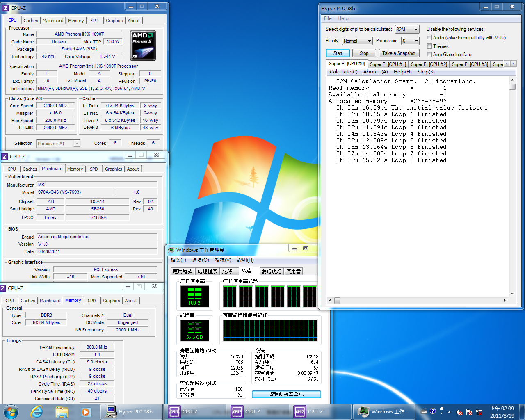
Task: Open Task Manager 檔案(F) menu
Action: [178, 260]
